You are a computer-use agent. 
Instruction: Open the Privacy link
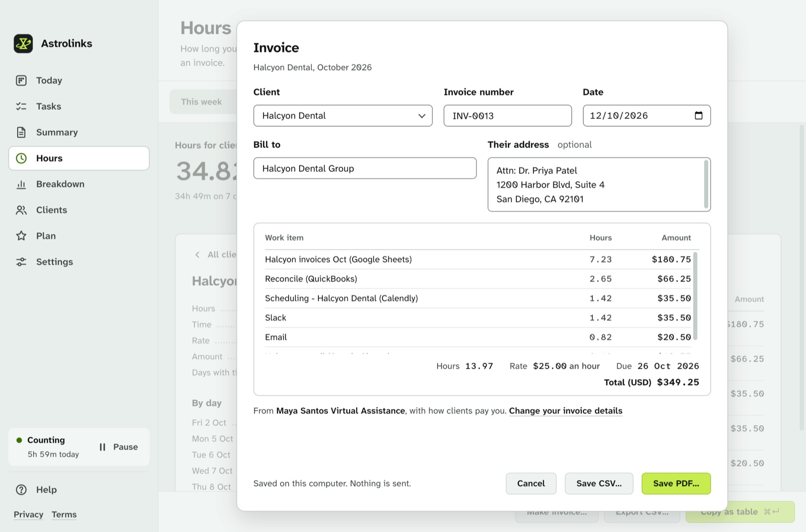pos(28,514)
